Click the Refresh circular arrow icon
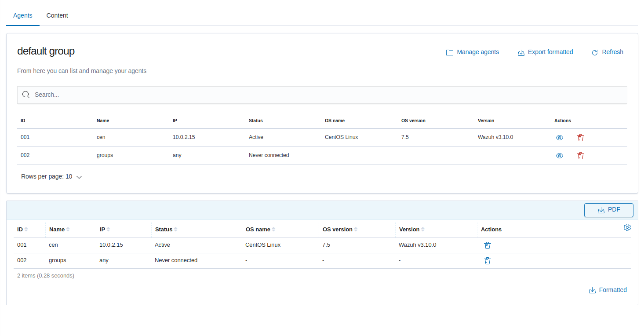The image size is (644, 336). click(595, 52)
